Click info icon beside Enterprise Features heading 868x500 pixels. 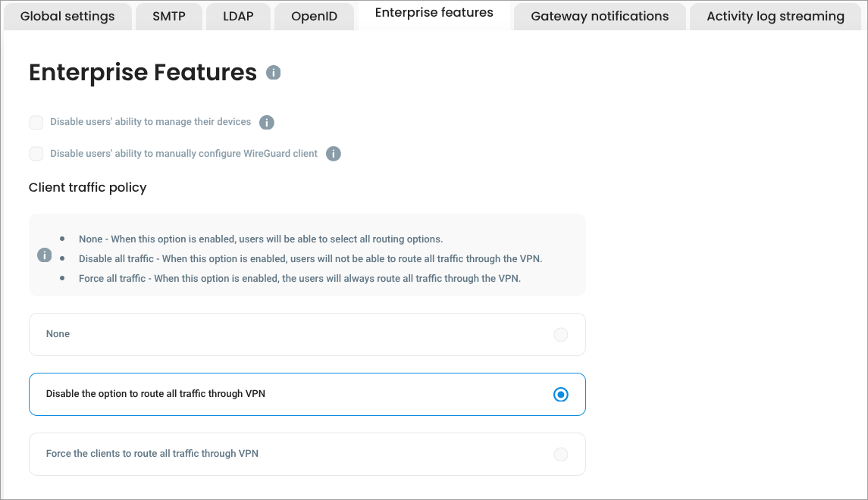pyautogui.click(x=274, y=73)
